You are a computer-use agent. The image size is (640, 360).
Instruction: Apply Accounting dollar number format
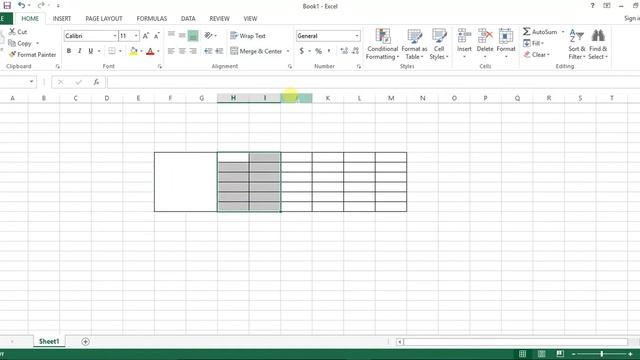(x=302, y=51)
